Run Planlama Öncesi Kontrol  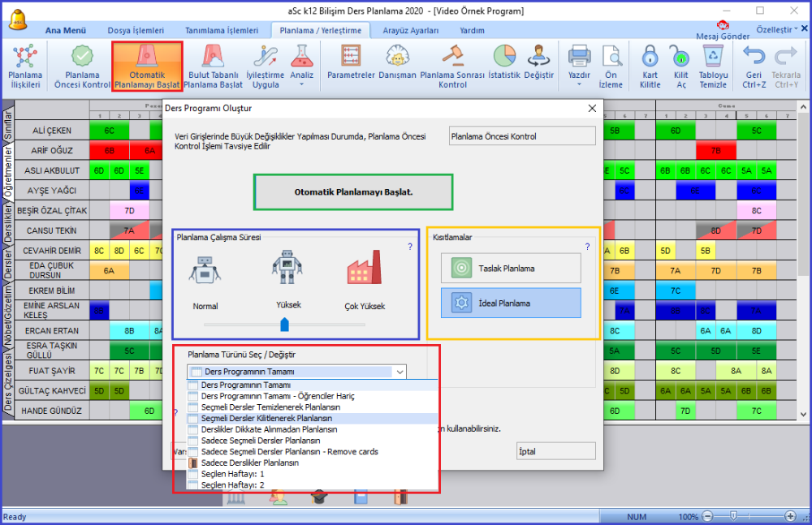(82, 67)
